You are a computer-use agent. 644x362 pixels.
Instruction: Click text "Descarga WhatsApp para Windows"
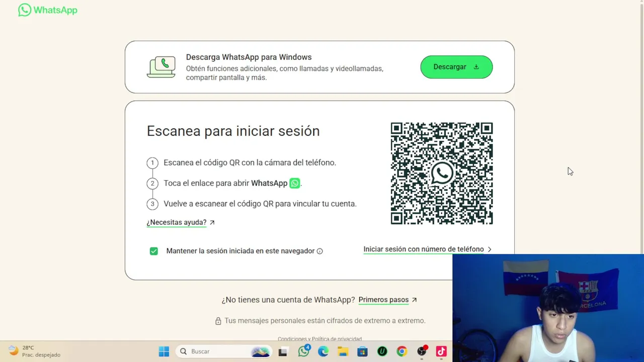(x=249, y=57)
